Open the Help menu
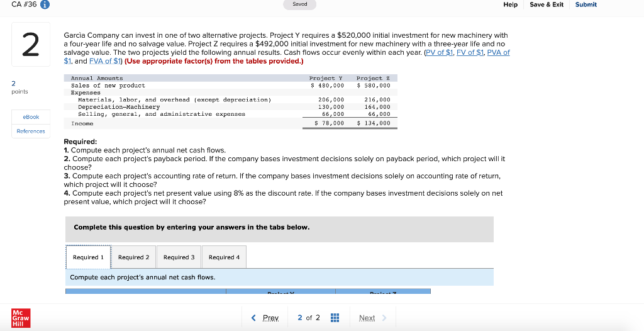This screenshot has width=644, height=331. (x=511, y=4)
